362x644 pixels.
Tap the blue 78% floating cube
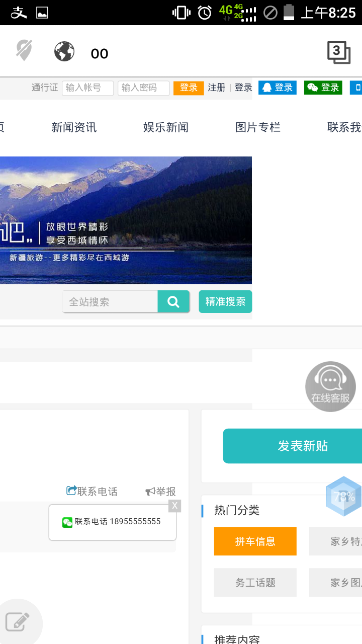(344, 496)
